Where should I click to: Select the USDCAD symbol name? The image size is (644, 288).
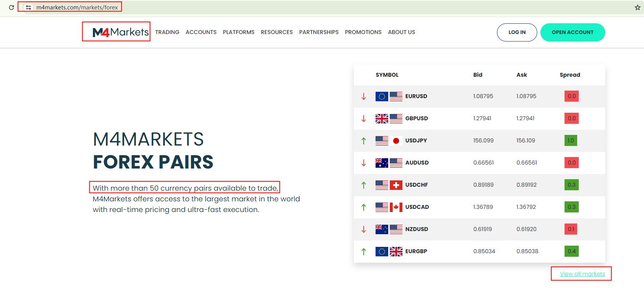[417, 207]
